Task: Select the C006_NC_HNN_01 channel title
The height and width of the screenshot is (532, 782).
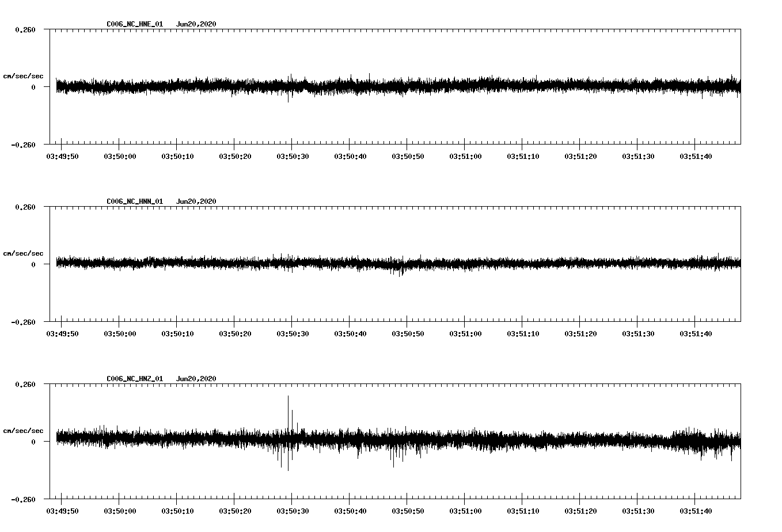Action: (135, 202)
